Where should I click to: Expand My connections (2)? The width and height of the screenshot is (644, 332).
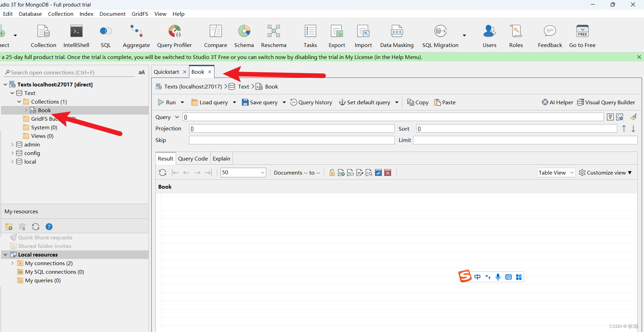[x=12, y=263]
